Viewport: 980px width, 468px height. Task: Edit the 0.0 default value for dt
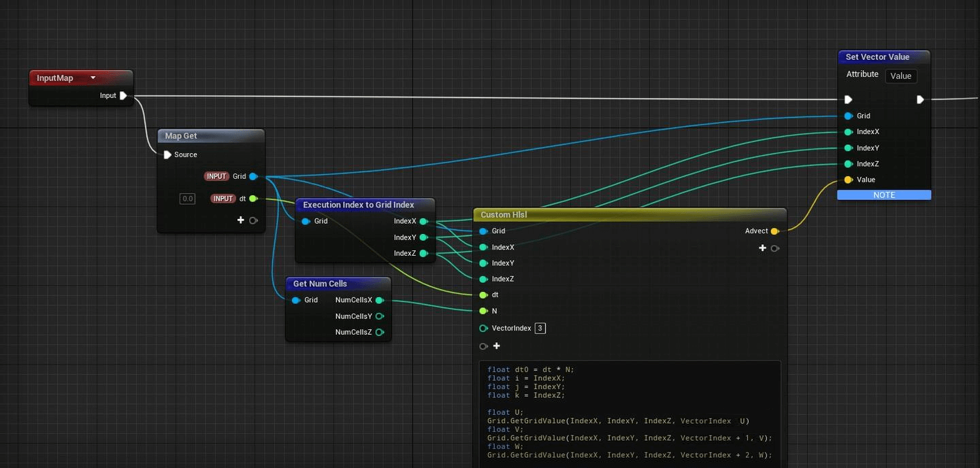187,199
